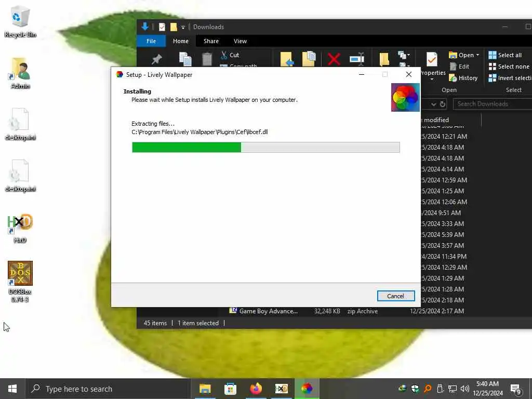Click Select all in the ribbon
The image size is (532, 399).
(x=505, y=55)
